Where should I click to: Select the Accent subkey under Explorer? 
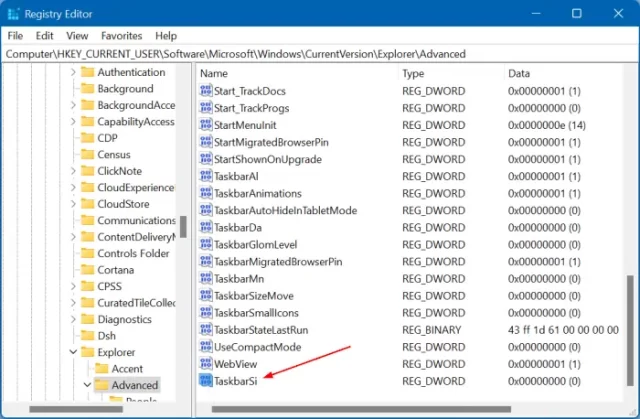pos(127,369)
